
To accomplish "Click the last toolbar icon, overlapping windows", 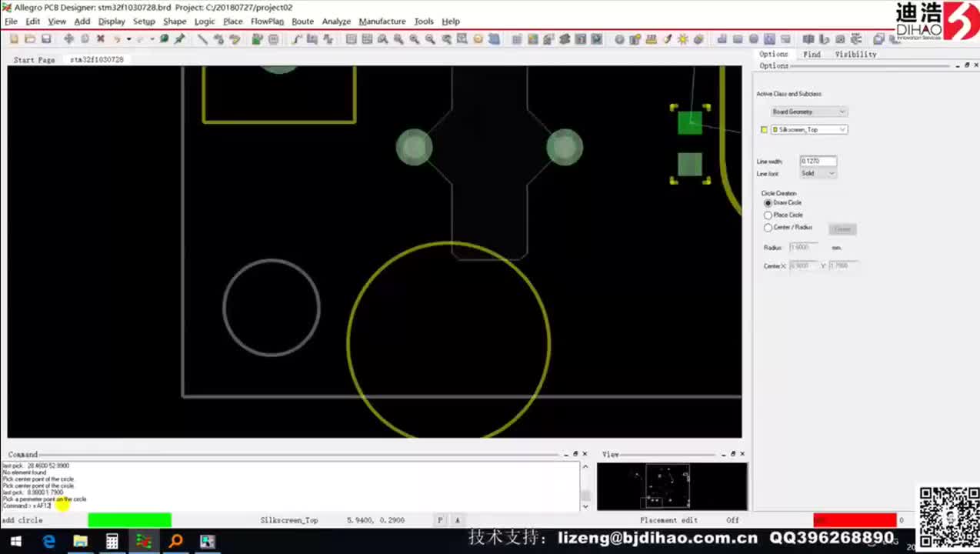I will pos(878,39).
